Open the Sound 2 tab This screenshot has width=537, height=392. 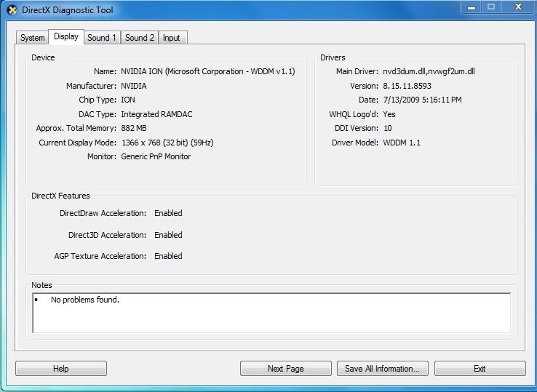[140, 38]
